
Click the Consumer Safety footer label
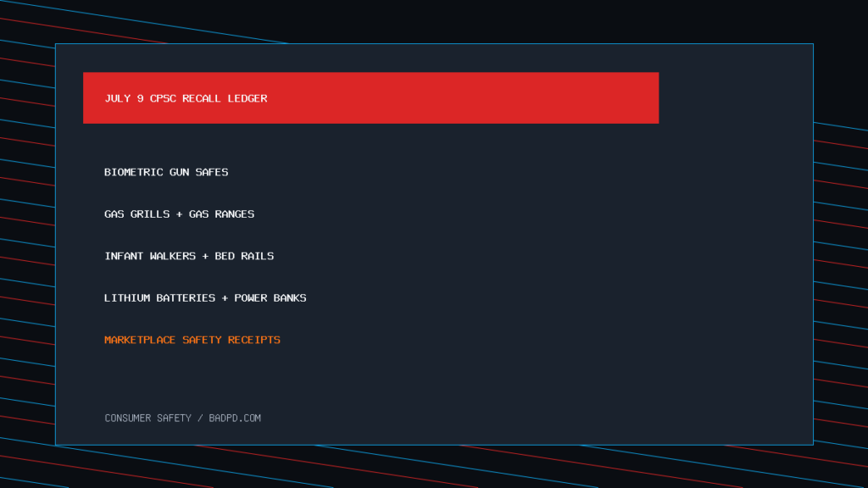click(x=147, y=419)
